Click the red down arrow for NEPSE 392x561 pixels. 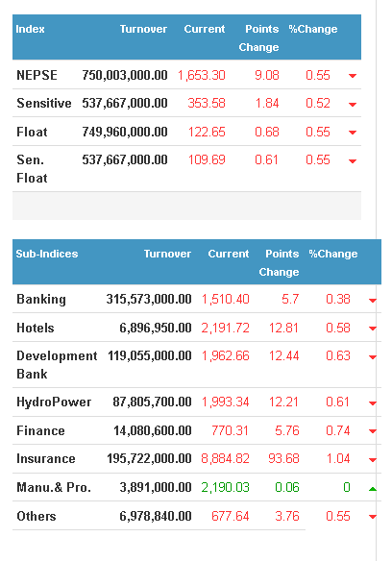click(353, 76)
